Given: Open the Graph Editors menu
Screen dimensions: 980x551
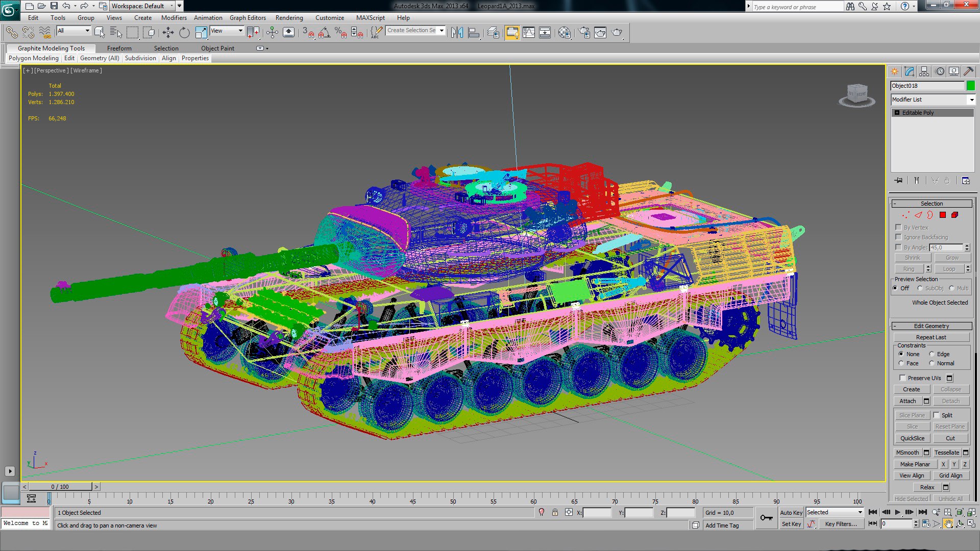Looking at the screenshot, I should 248,17.
